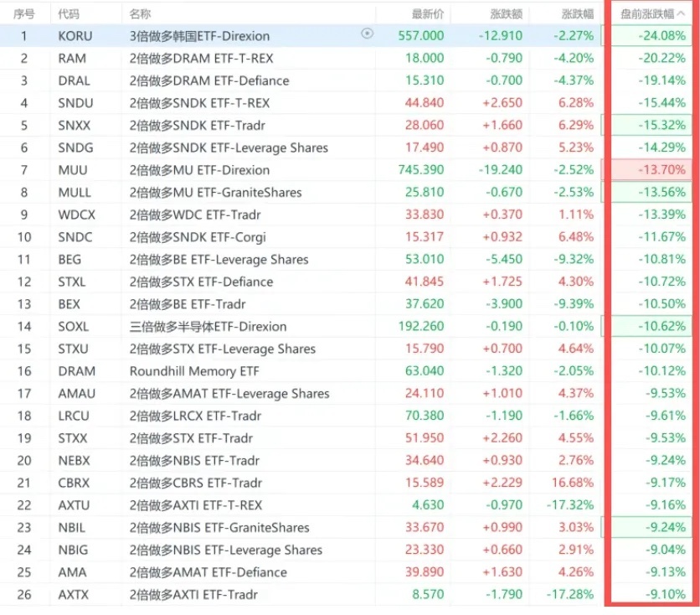The image size is (700, 615).
Task: Click change amount -5.450
Action: pos(504,259)
